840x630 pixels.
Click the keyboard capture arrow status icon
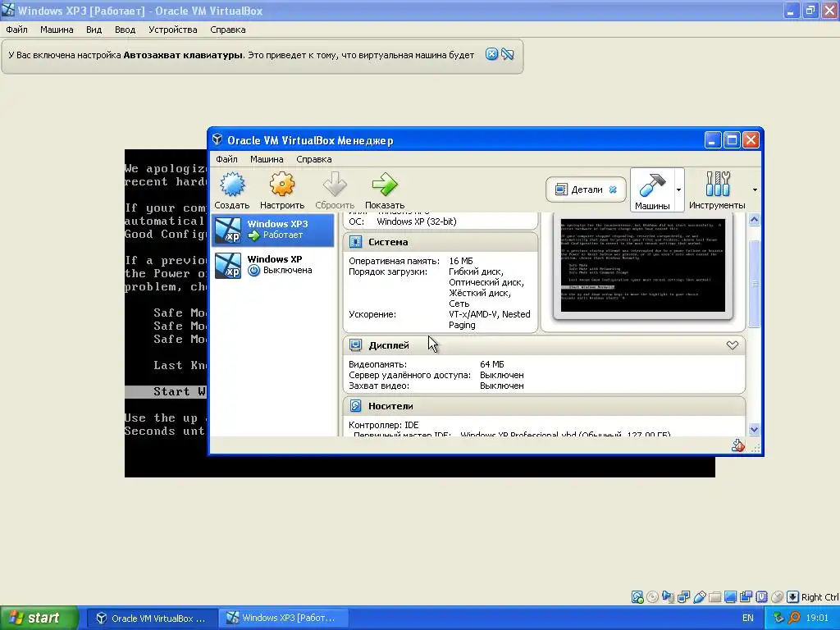[x=793, y=597]
